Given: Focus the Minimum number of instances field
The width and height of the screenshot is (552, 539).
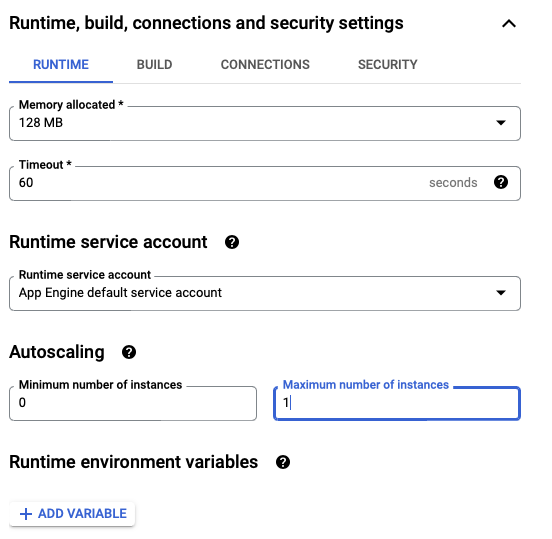Looking at the screenshot, I should coord(133,403).
